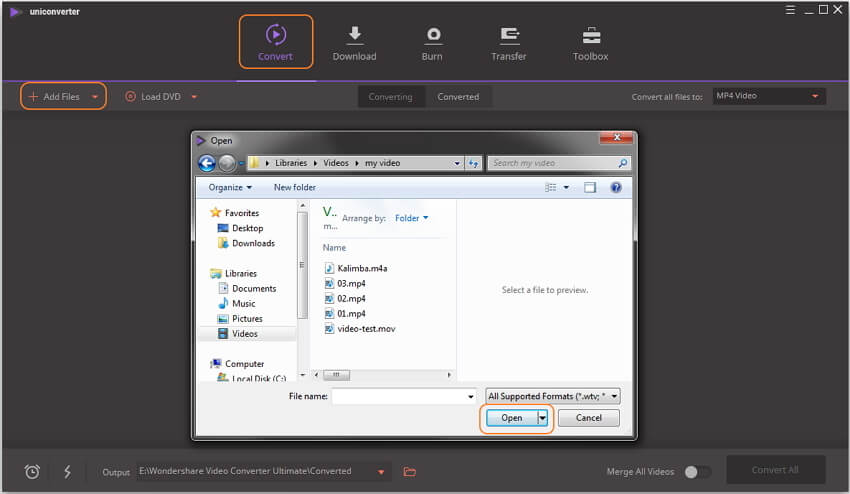Click New folder
850x494 pixels.
[x=294, y=187]
